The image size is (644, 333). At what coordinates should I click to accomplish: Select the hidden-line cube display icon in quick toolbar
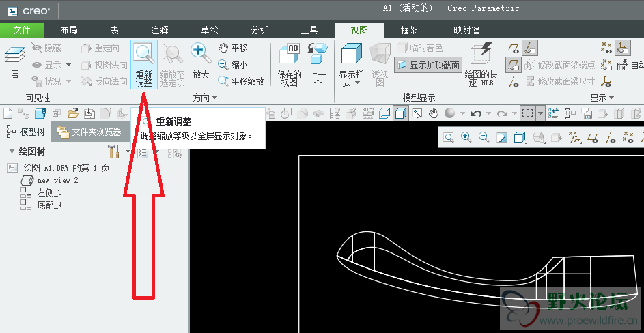(x=400, y=113)
